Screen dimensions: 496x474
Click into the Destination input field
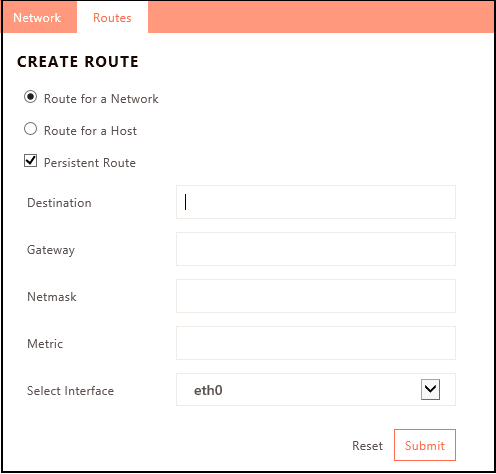tap(316, 202)
